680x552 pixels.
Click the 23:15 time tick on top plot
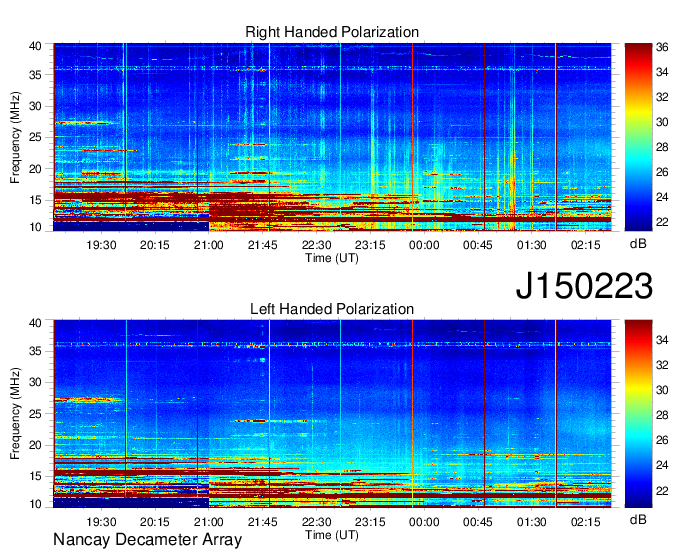point(370,245)
